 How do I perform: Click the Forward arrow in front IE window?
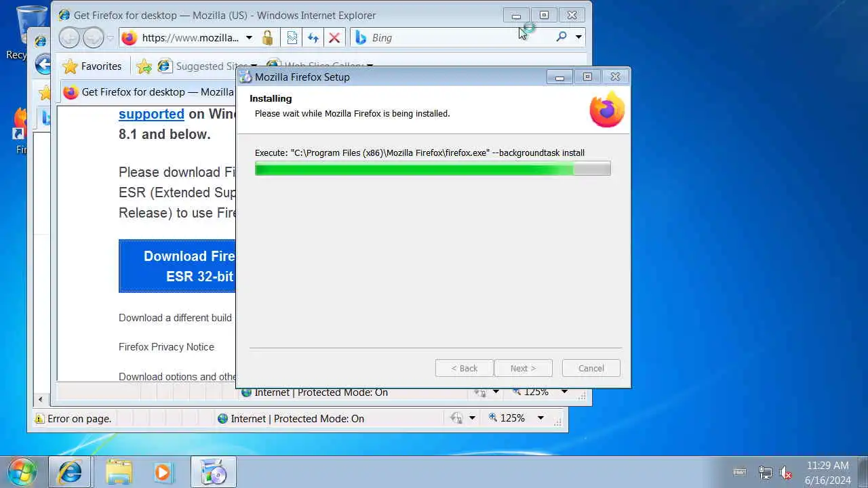tap(93, 38)
